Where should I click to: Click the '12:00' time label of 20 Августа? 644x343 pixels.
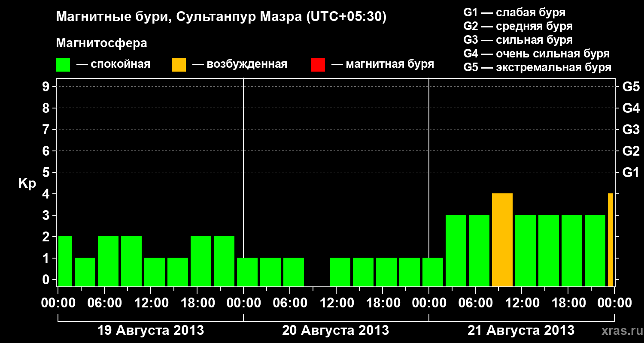pos(337,303)
